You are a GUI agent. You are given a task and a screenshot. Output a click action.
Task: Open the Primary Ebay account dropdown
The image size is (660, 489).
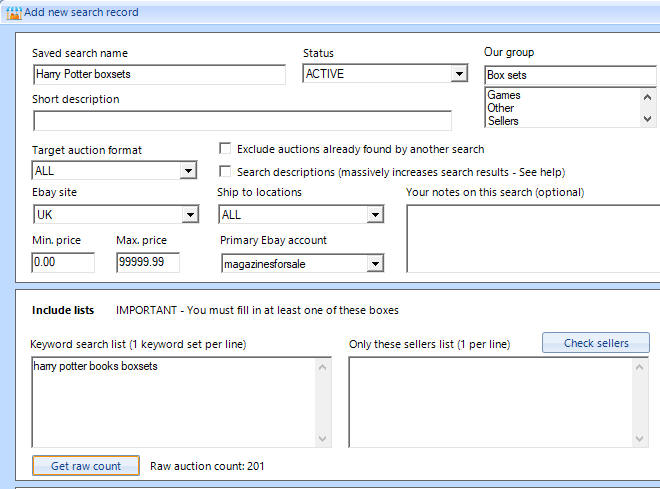click(375, 264)
